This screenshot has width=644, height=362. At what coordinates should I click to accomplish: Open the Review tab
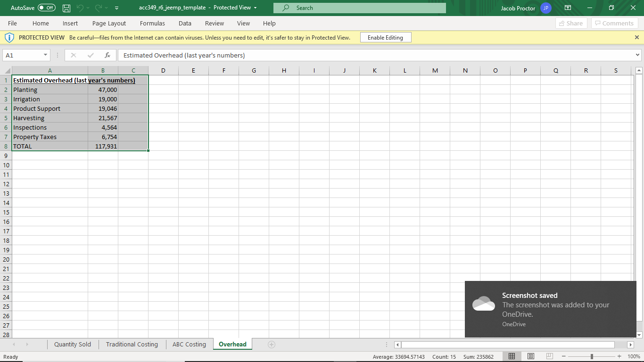[215, 23]
